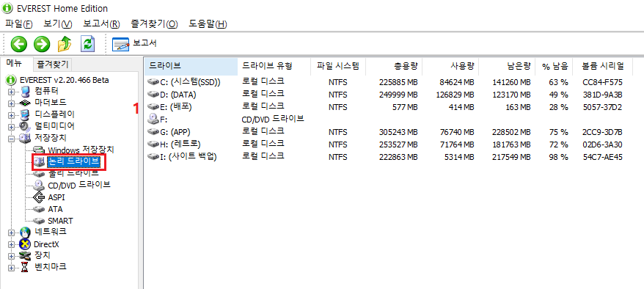This screenshot has height=289, width=644.
Task: Click the 멀티미디어 speaker icon in the tree
Action: point(25,126)
